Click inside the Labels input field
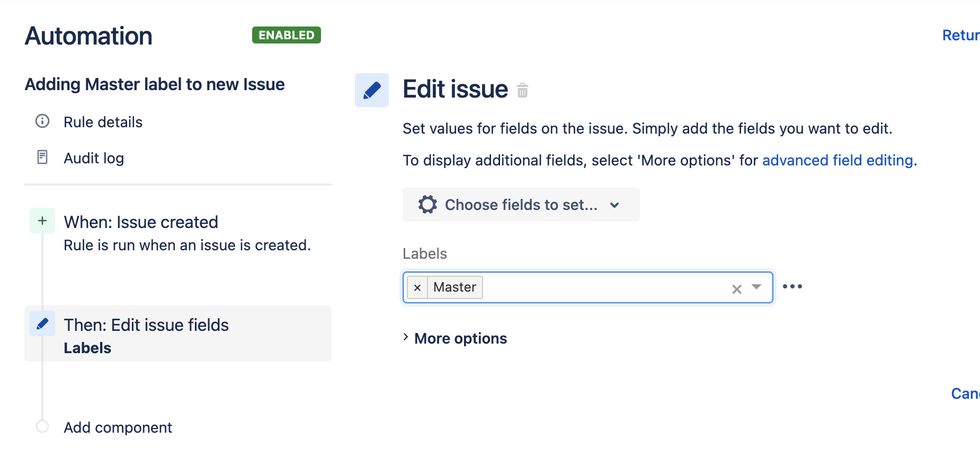Screen dimensions: 980x473 click(604, 287)
